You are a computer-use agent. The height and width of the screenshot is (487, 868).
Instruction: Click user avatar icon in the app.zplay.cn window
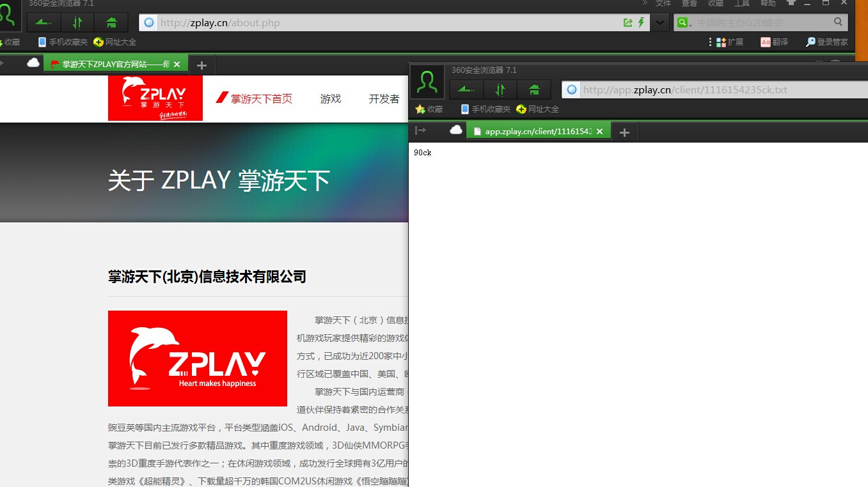pos(427,83)
